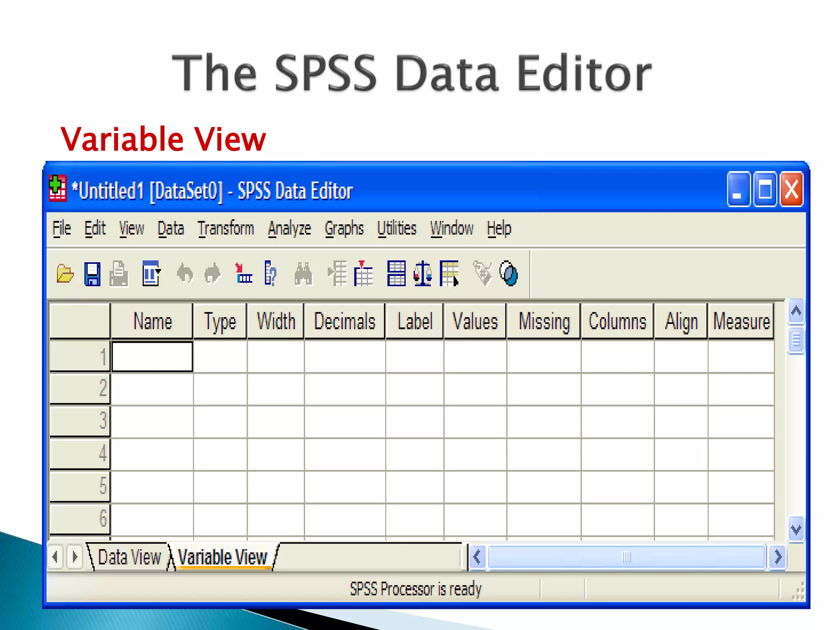Open the Utilities menu
This screenshot has width=840, height=630.
click(x=397, y=228)
